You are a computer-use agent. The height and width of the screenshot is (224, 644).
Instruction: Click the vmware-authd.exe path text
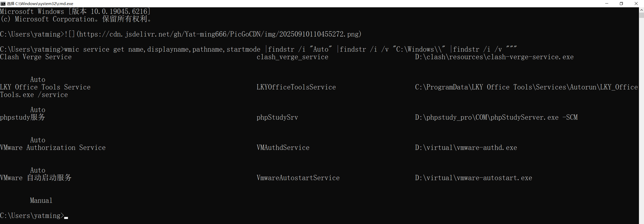pyautogui.click(x=466, y=148)
